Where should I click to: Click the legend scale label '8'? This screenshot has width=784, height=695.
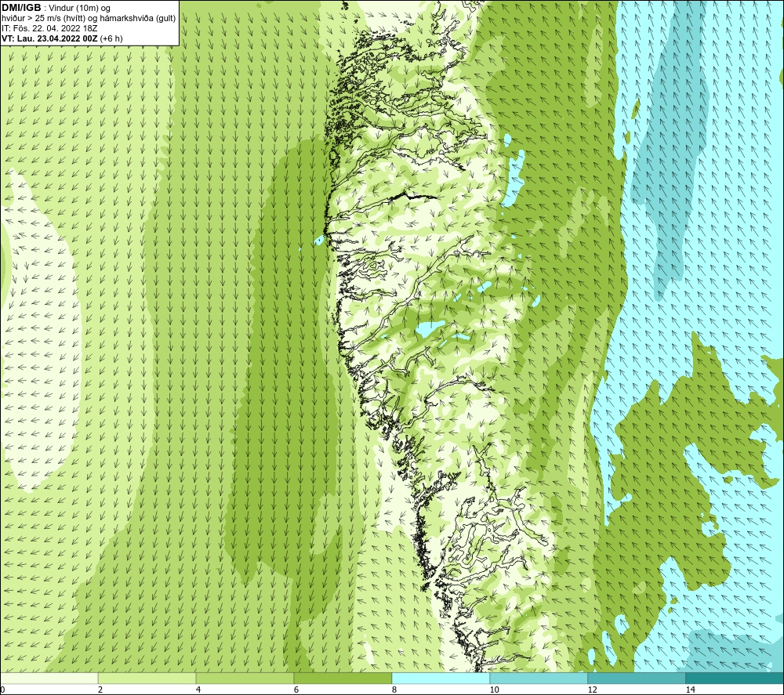(x=394, y=690)
